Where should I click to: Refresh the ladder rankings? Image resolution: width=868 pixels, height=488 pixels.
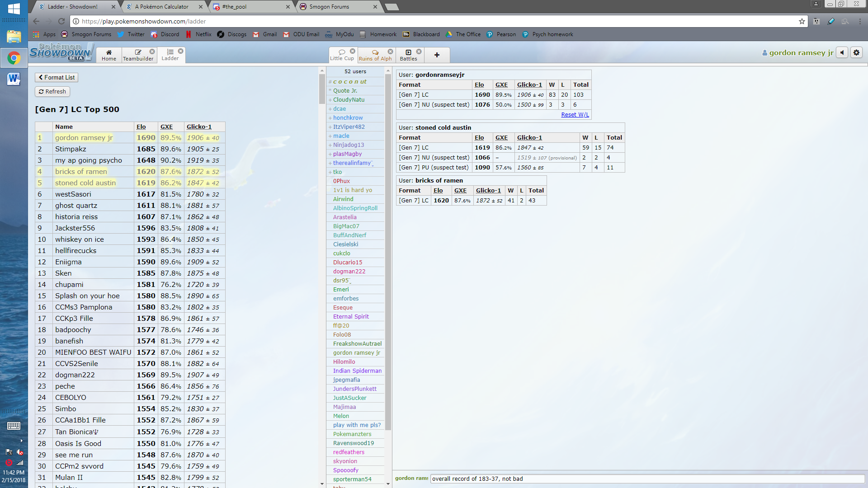(x=52, y=91)
